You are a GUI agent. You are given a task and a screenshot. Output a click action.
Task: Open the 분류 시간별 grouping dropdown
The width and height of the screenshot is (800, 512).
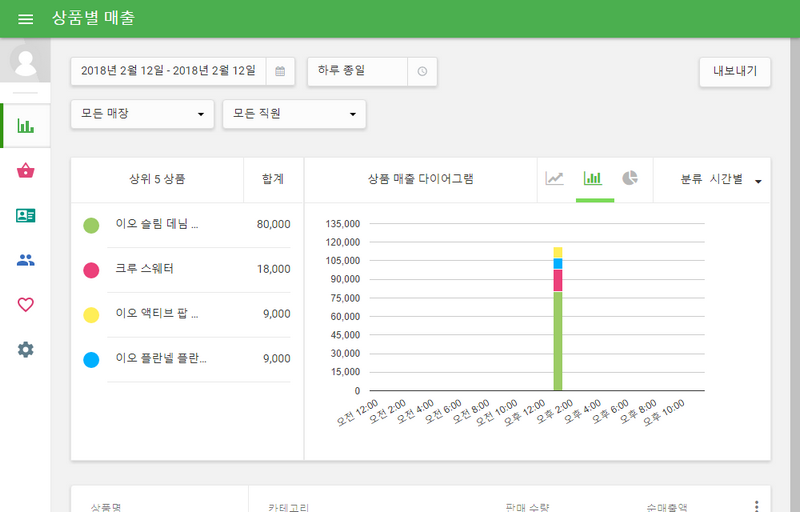coord(720,180)
